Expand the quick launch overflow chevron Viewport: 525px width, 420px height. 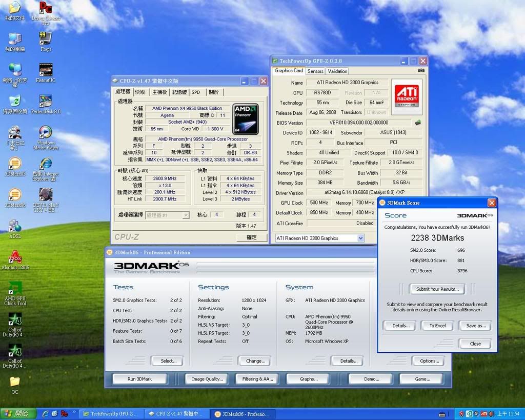[74, 413]
